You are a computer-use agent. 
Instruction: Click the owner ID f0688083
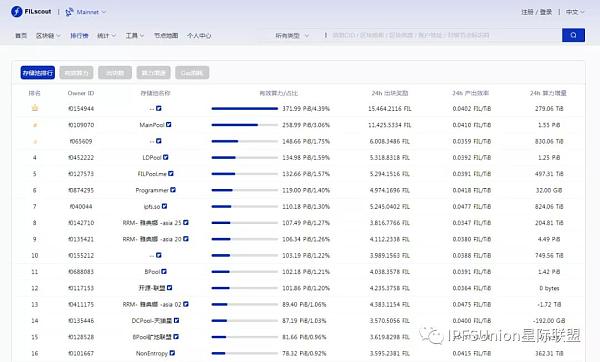81,272
